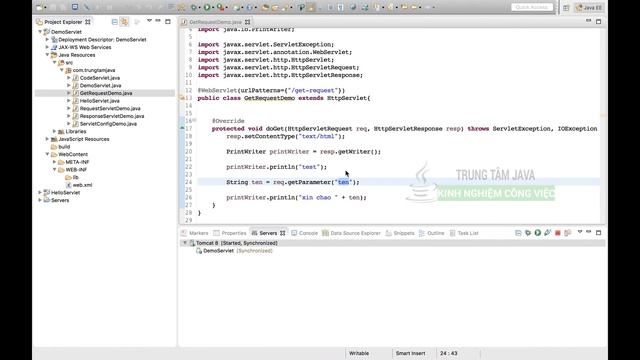Viewport: 640px width, 360px height.
Task: Maximize the code editor area
Action: pyautogui.click(x=598, y=21)
